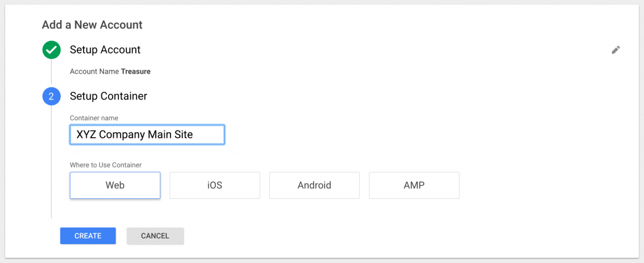The image size is (644, 263).
Task: Select Web as the container type
Action: click(x=115, y=186)
